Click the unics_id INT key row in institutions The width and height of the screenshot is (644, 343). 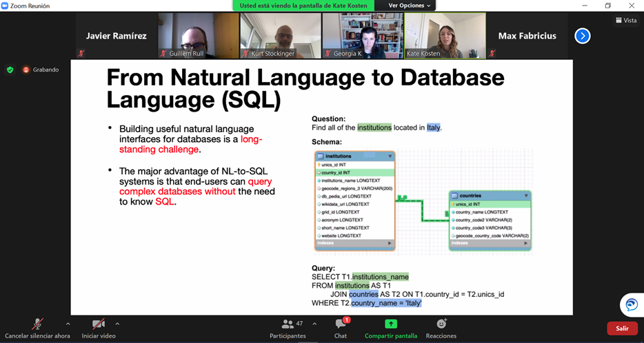355,165
